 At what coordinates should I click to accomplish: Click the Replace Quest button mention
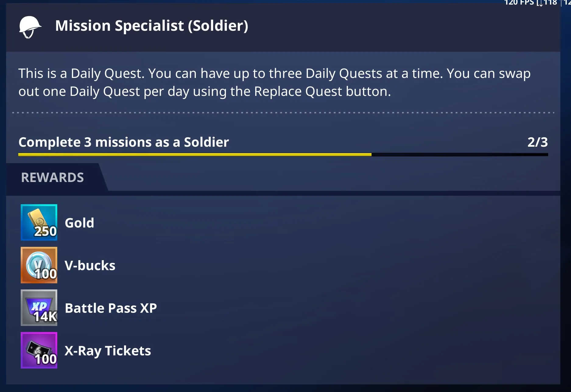[322, 92]
